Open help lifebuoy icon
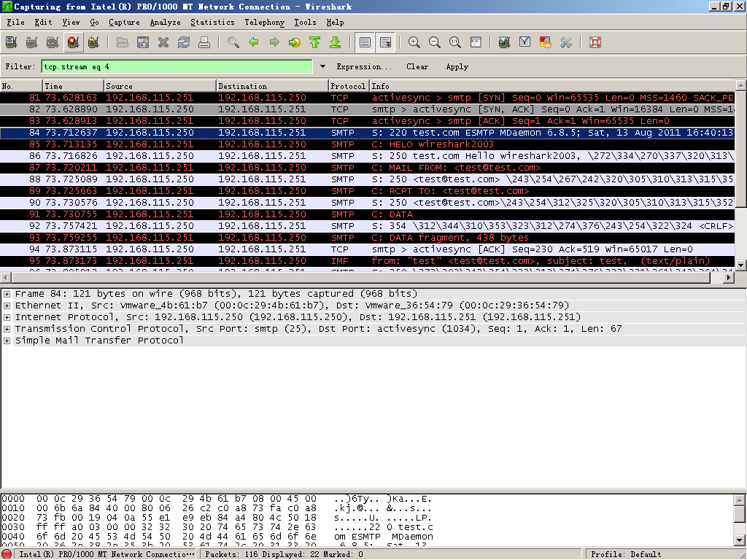The width and height of the screenshot is (747, 560). pyautogui.click(x=595, y=42)
